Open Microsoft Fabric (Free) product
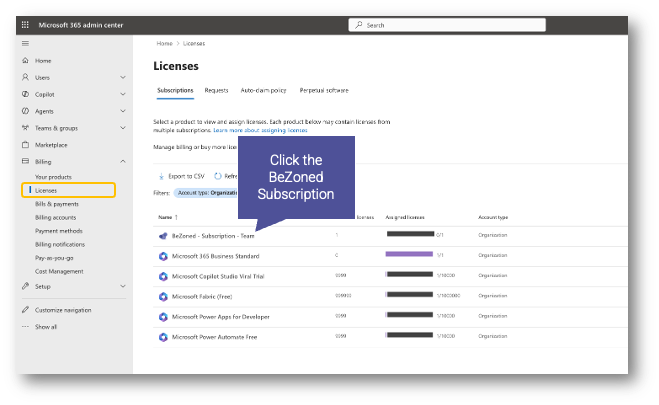Image resolution: width=659 pixels, height=405 pixels. [202, 296]
